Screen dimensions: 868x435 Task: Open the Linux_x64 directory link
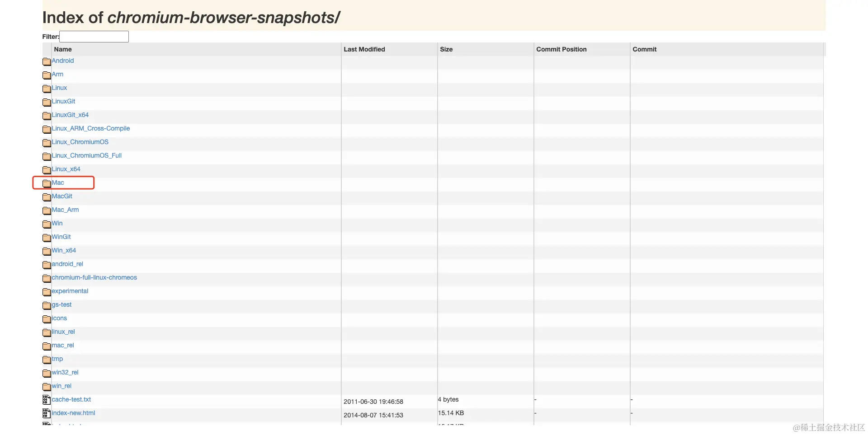[x=66, y=169]
